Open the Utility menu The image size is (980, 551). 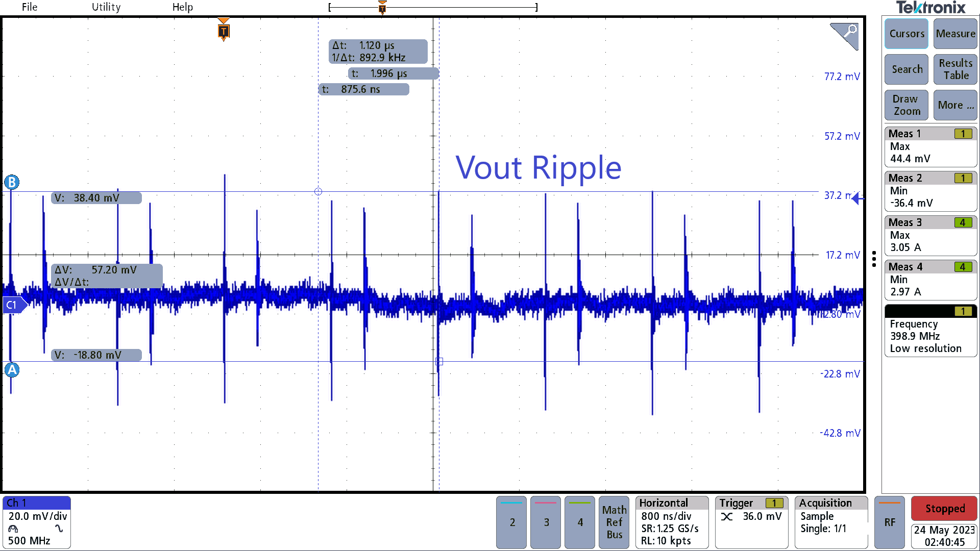(x=106, y=7)
